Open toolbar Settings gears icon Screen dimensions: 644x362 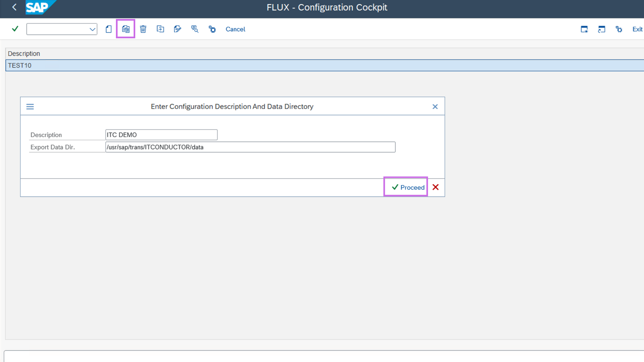[x=212, y=29]
